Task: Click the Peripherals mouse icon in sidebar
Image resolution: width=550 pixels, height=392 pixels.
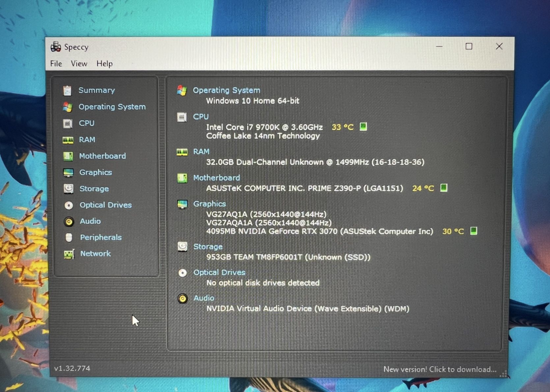Action: point(69,238)
